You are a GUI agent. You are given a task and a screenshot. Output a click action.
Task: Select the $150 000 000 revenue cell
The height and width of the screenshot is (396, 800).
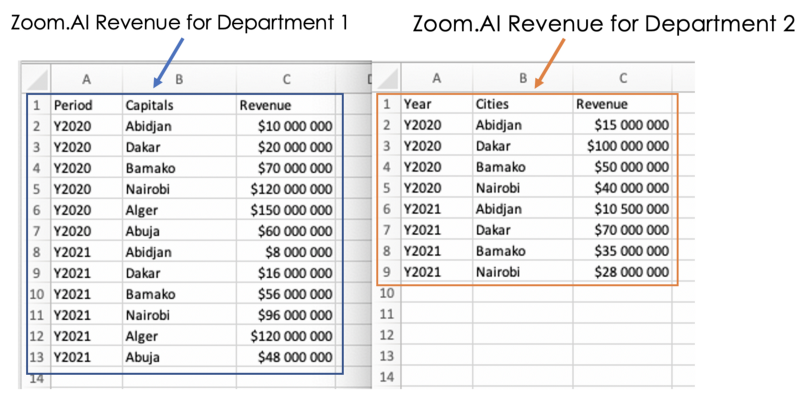(x=286, y=210)
